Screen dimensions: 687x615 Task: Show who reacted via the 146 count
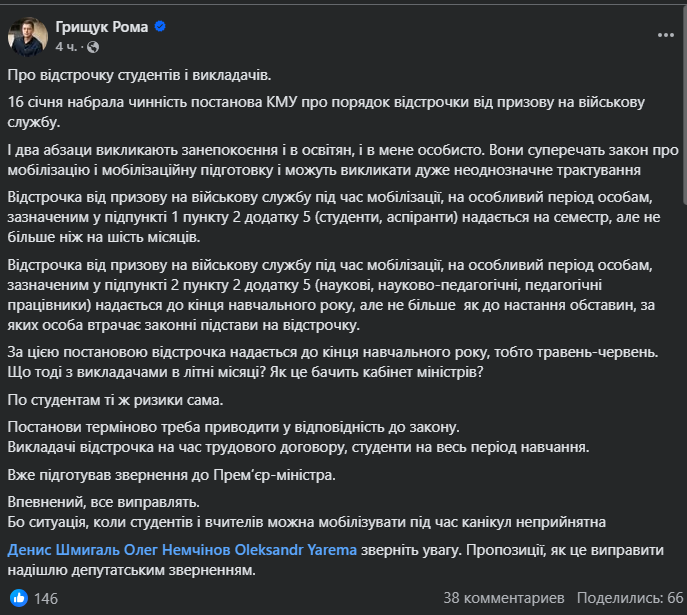46,598
